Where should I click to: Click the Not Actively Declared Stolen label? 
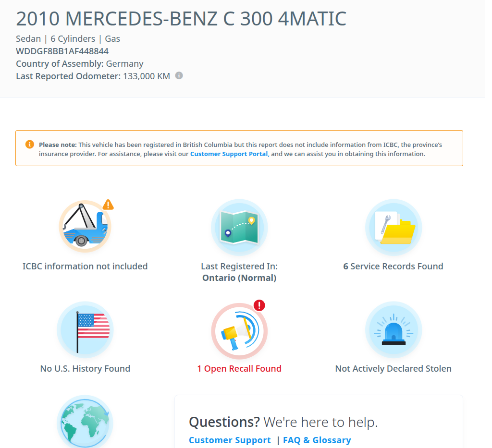pos(393,369)
